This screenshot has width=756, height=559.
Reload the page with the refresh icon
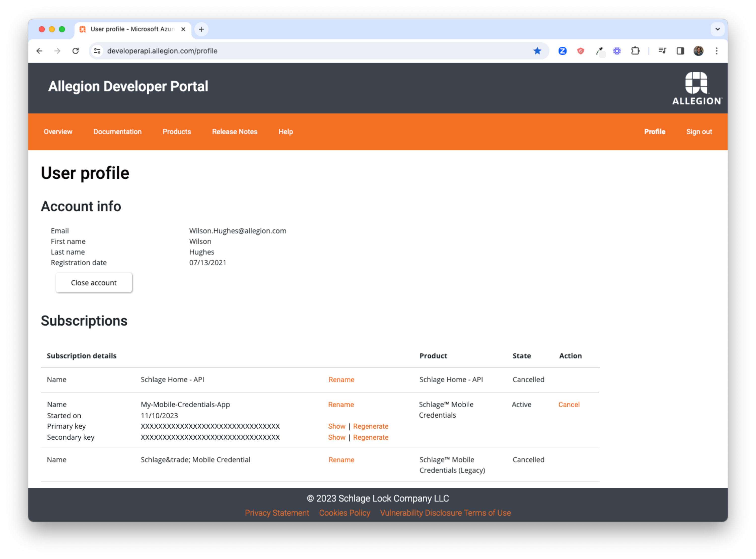(76, 51)
